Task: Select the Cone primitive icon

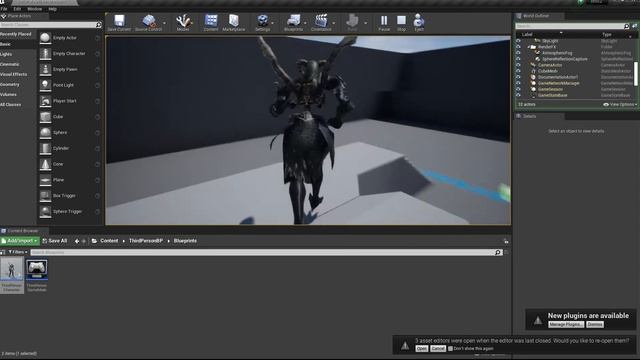Action: click(45, 164)
